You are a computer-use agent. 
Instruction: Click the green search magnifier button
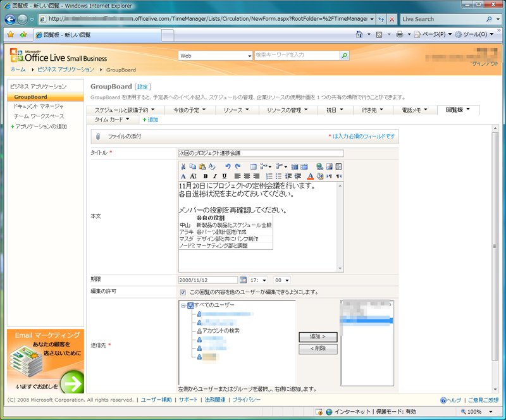(345, 56)
